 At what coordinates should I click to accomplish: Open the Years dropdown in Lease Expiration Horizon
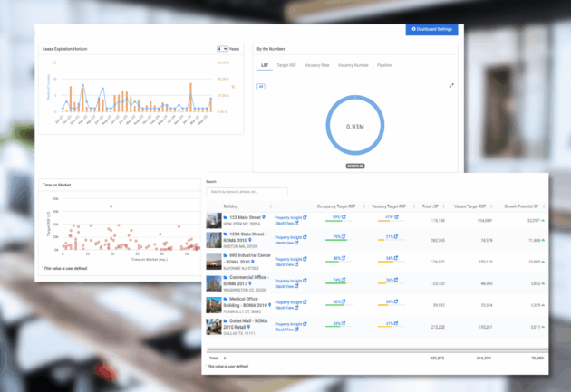click(222, 48)
